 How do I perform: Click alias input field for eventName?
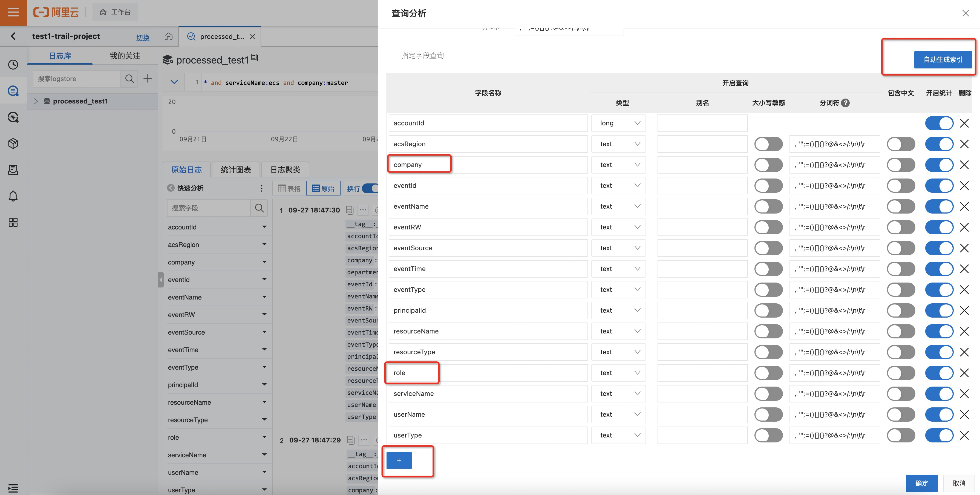coord(702,207)
